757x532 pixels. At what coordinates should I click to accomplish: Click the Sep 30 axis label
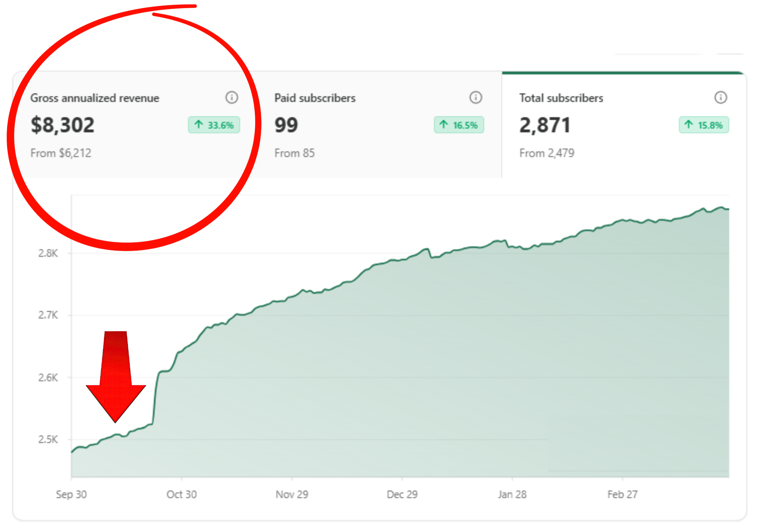coord(71,494)
